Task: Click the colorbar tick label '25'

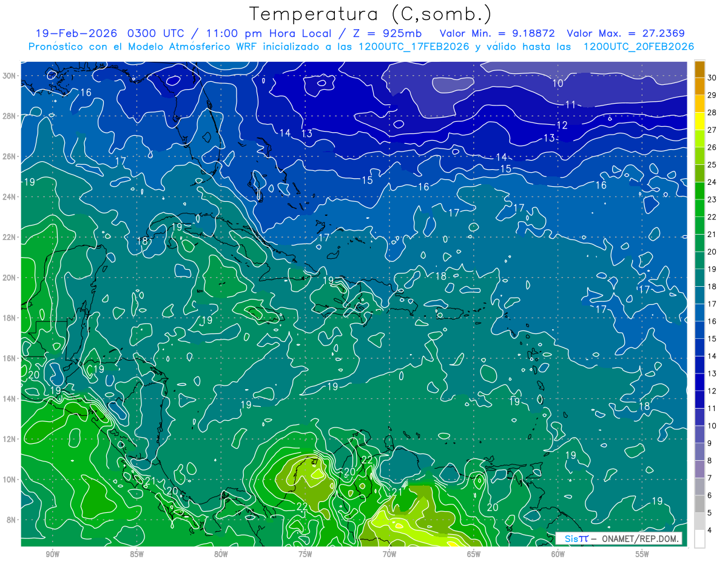Action: (x=712, y=165)
